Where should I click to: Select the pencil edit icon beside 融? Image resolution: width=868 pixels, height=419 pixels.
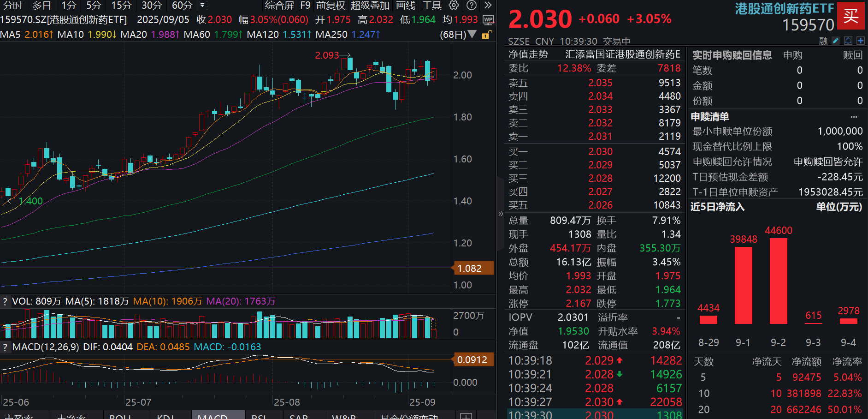point(836,41)
